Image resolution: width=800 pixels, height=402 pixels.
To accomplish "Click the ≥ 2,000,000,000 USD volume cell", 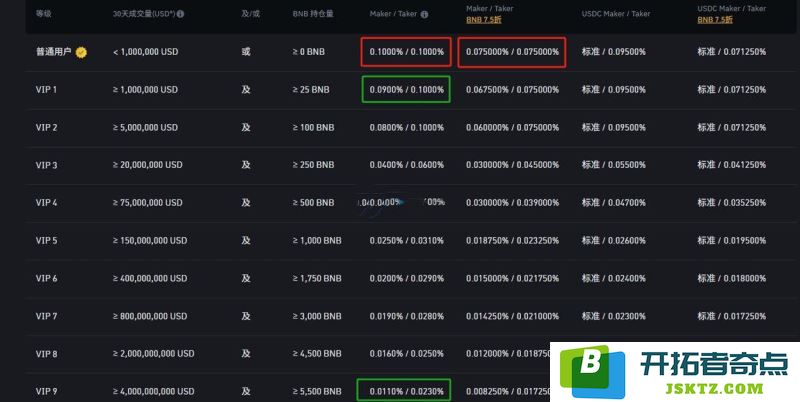I will click(154, 354).
